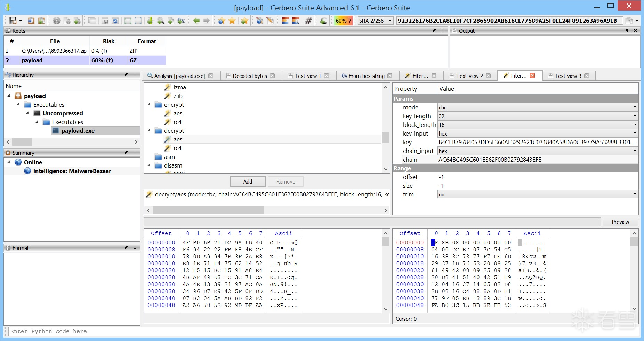Screen dimensions: 644x341
Task: Collapse the decrypt filter folder
Action: (x=149, y=130)
